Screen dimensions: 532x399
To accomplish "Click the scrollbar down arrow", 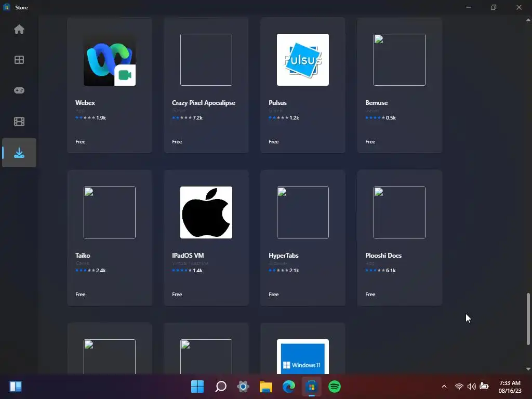I will pyautogui.click(x=528, y=369).
